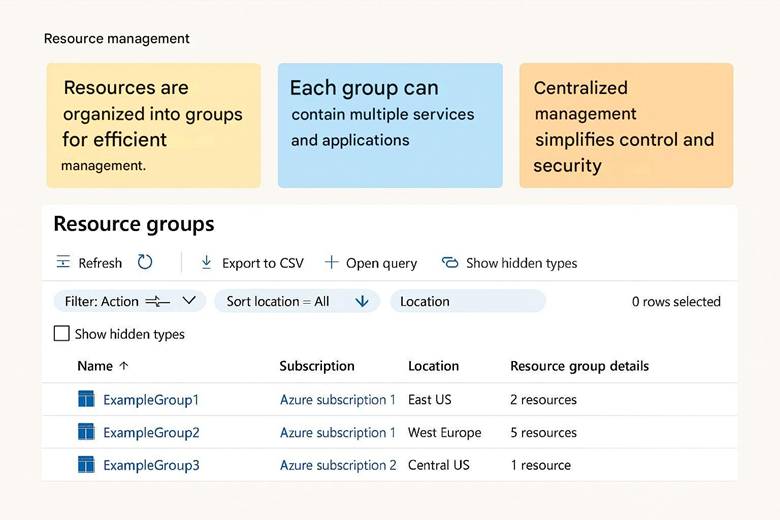Enable the Show hidden types checkbox

click(x=61, y=333)
